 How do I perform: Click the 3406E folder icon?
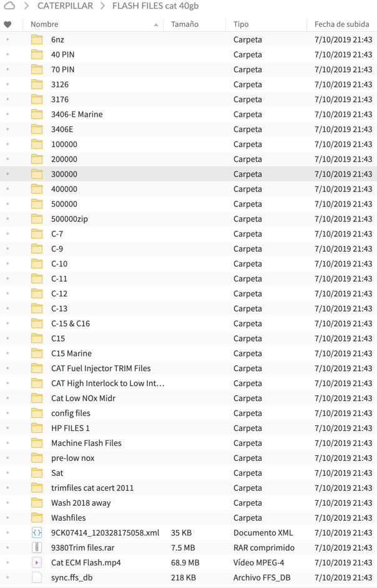pos(37,129)
